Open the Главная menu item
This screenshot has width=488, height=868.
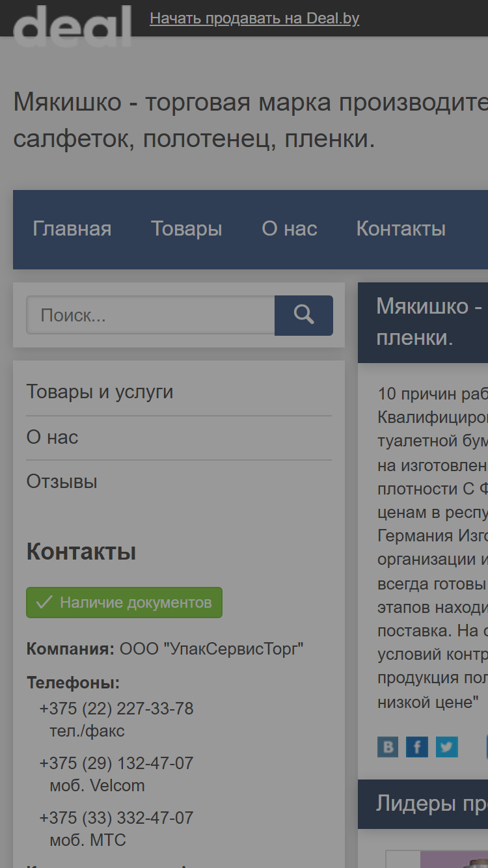[x=72, y=229]
